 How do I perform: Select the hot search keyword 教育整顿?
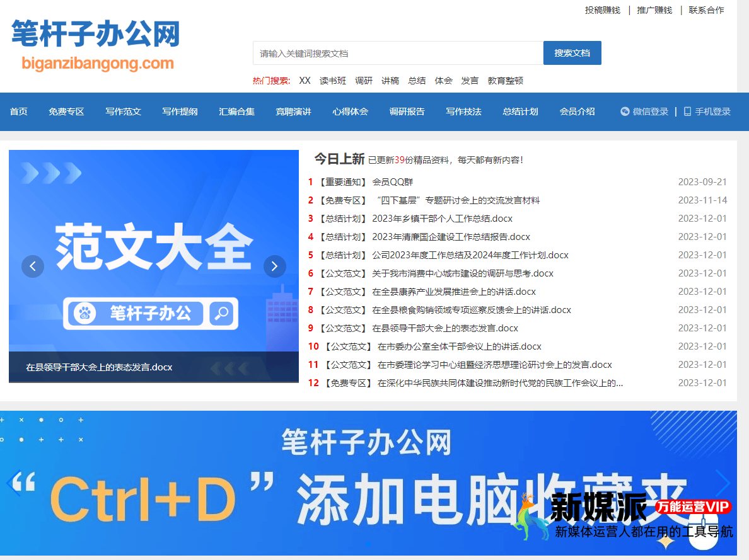pos(505,81)
